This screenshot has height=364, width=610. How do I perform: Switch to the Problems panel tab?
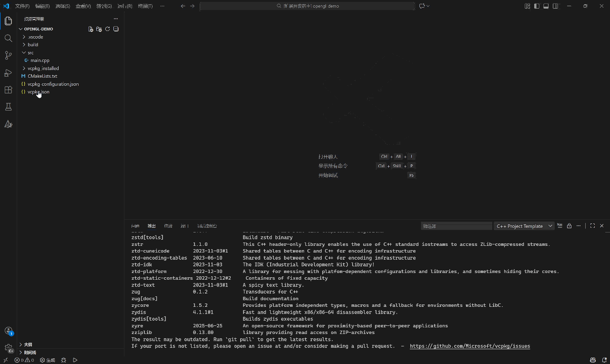[x=135, y=226]
